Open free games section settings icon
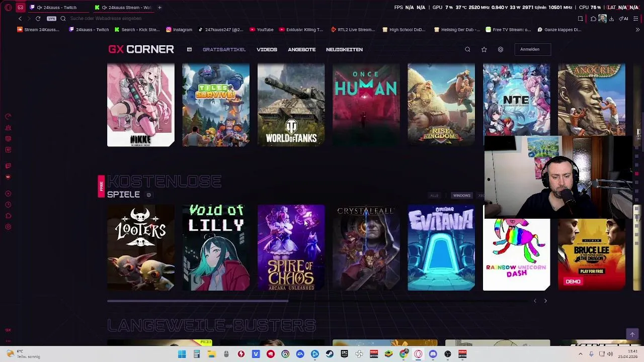The image size is (644, 362). (148, 195)
